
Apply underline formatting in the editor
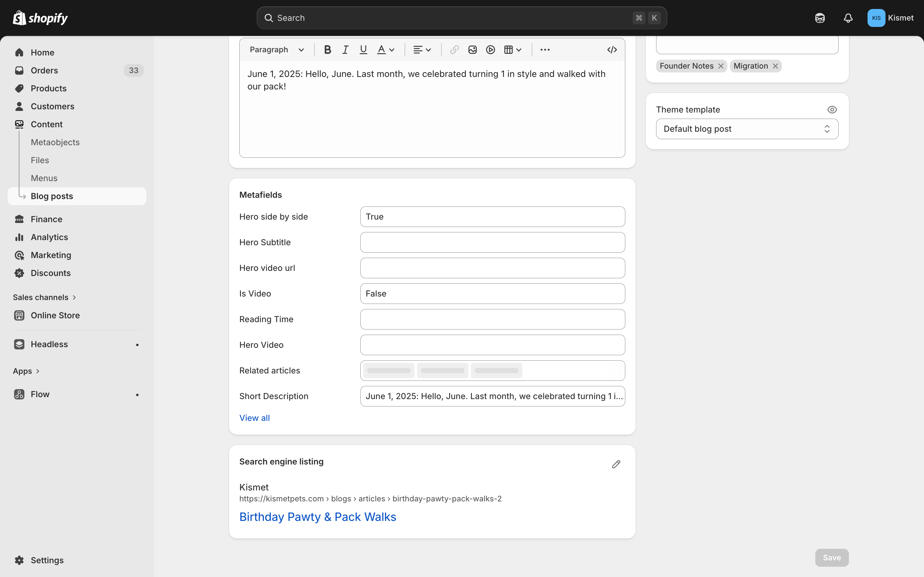coord(363,49)
